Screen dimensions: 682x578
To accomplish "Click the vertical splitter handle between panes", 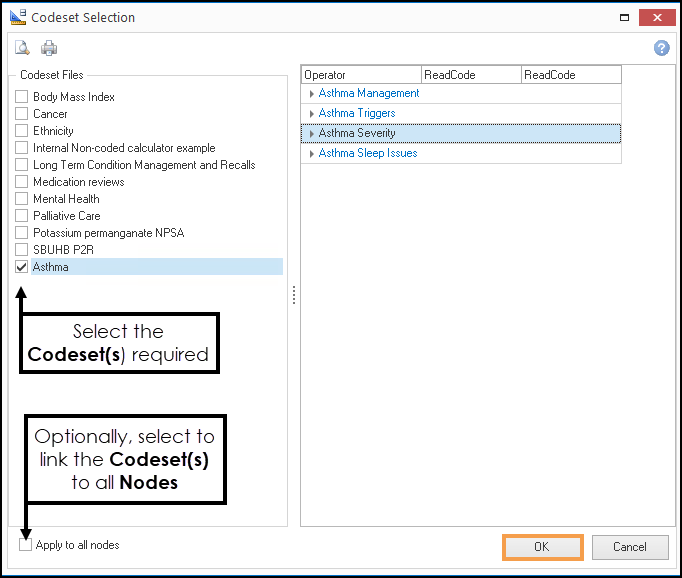I will pyautogui.click(x=293, y=295).
